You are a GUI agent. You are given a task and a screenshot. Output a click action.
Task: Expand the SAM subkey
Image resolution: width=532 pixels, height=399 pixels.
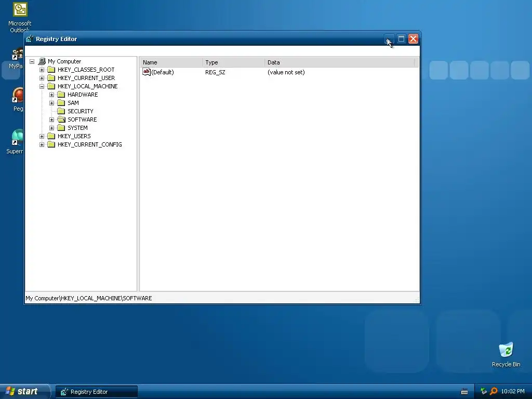click(51, 103)
